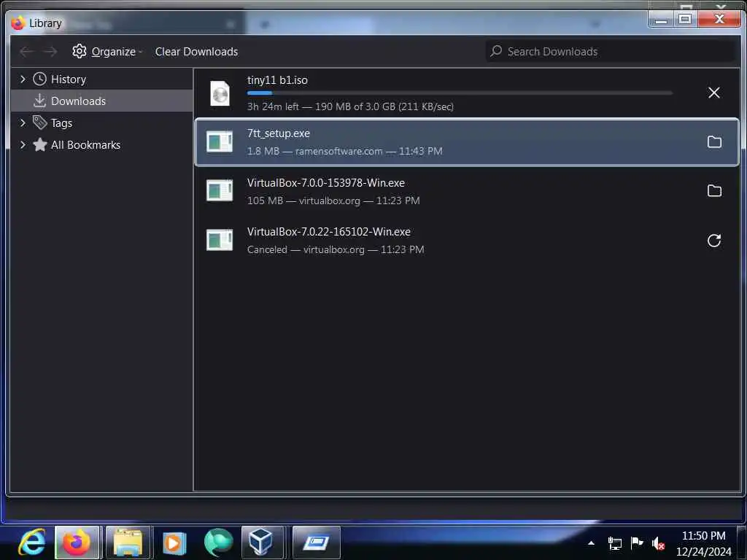Open Internet Explorer from the taskbar
Viewport: 747px width, 560px height.
(x=31, y=542)
